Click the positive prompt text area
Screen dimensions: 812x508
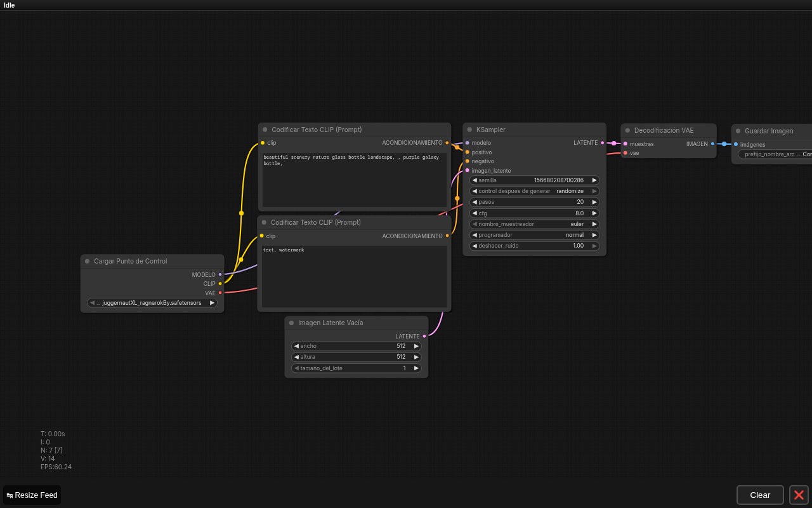[x=355, y=180]
